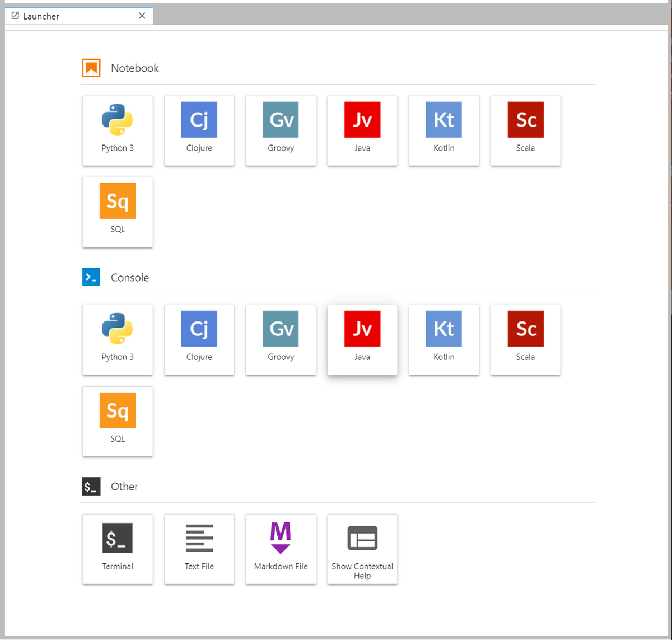Create a Clojure notebook
The height and width of the screenshot is (640, 672).
tap(199, 130)
